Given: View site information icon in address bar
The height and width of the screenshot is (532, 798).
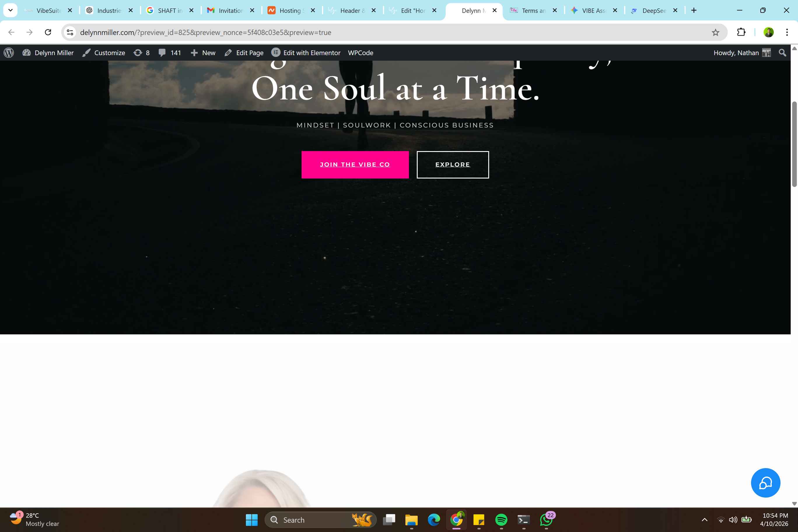Looking at the screenshot, I should pos(70,32).
